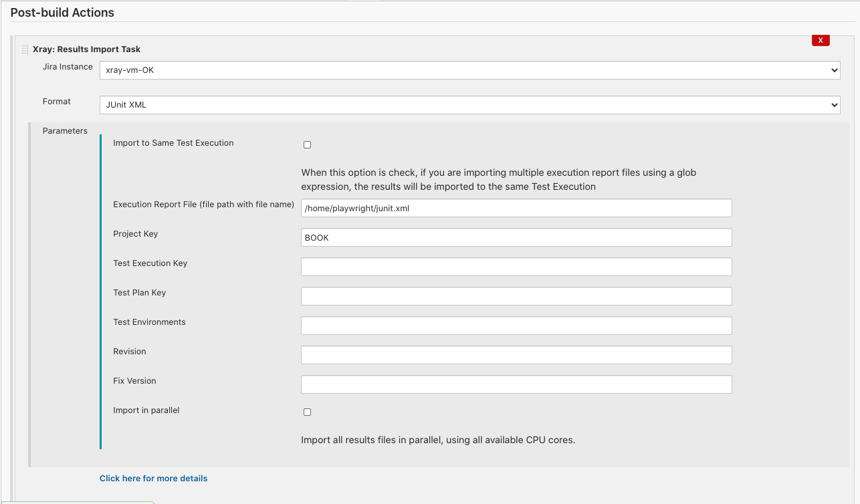Click the 'Import to Same Test Execution' label
Image resolution: width=860 pixels, height=504 pixels.
(x=173, y=143)
